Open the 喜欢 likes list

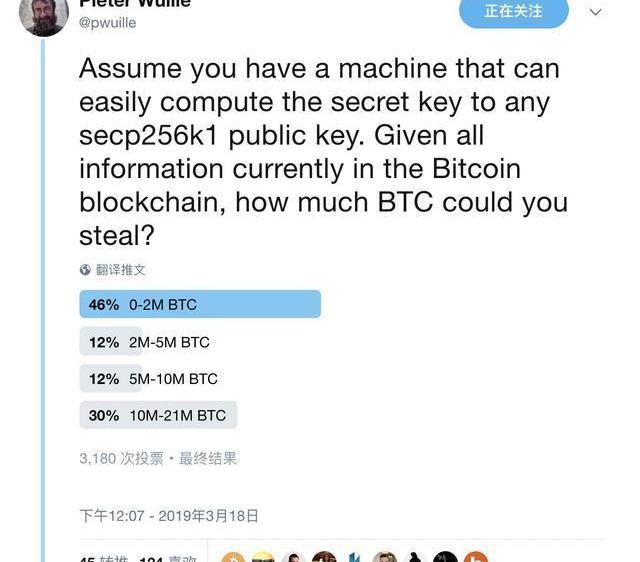(168, 558)
